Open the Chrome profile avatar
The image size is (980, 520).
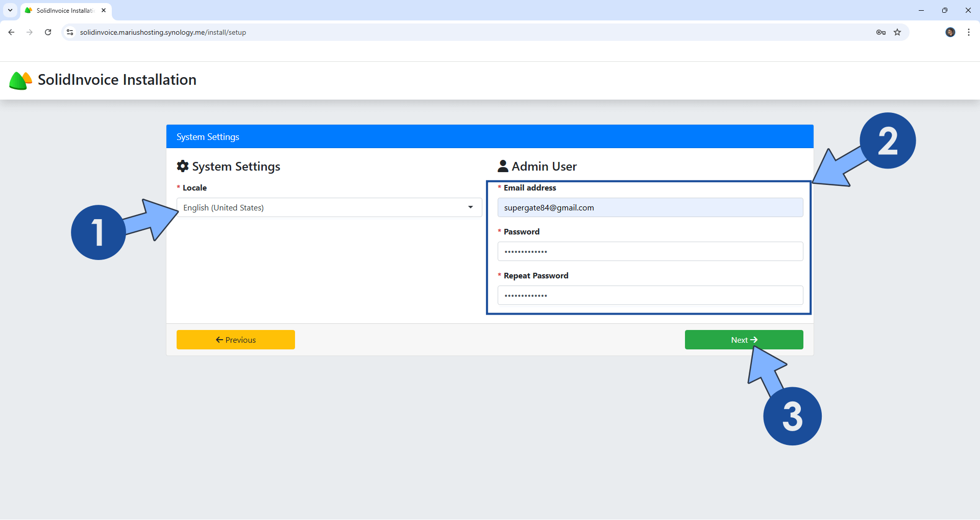950,32
